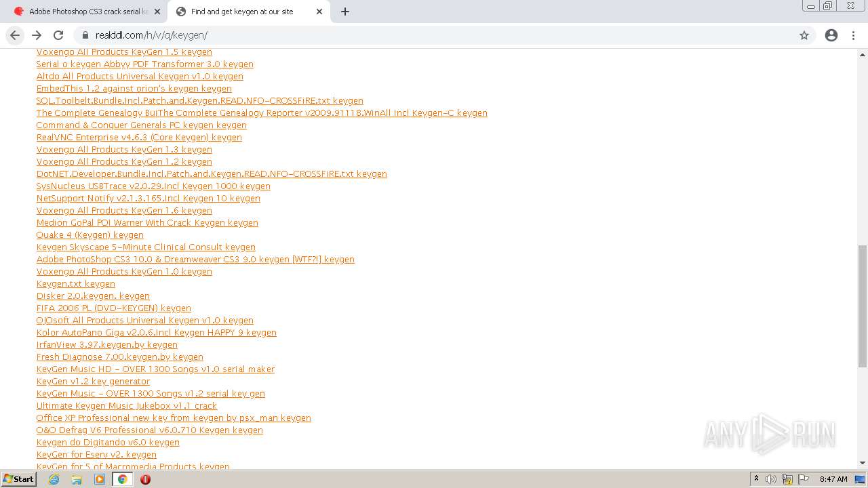
Task: Open the Chrome profile avatar menu
Action: (831, 35)
